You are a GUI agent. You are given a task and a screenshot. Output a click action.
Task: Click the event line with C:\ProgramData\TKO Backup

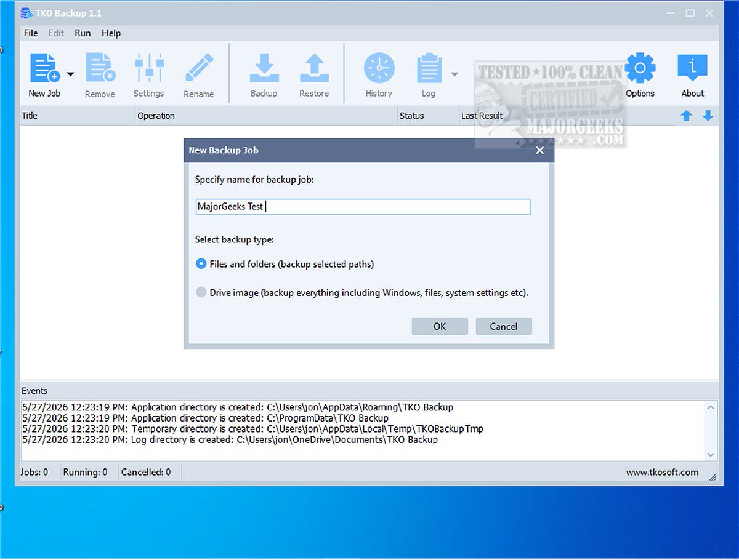coord(205,418)
